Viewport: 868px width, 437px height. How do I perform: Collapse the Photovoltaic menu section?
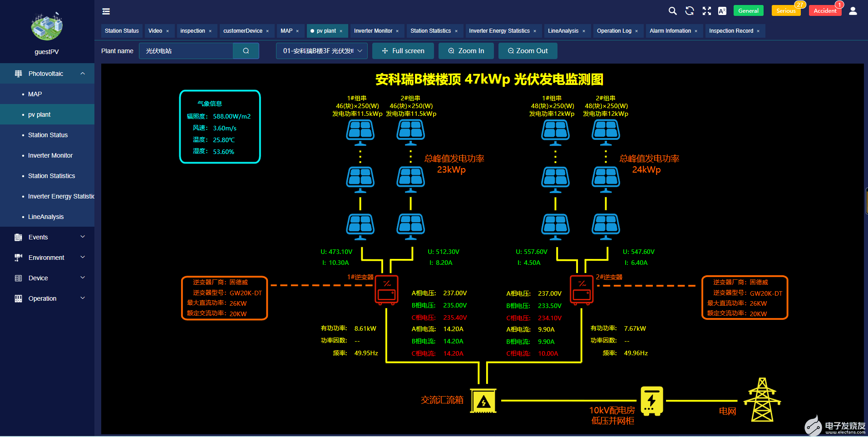[x=83, y=74]
